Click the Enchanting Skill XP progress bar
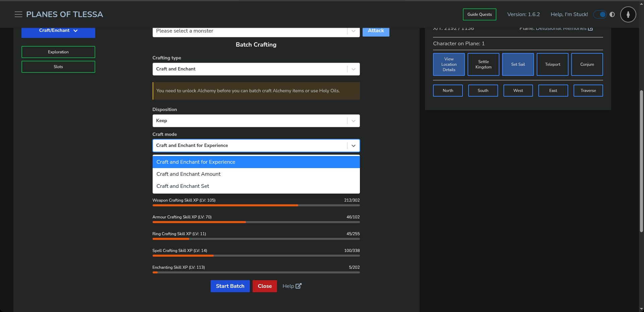The image size is (644, 312). (256, 272)
